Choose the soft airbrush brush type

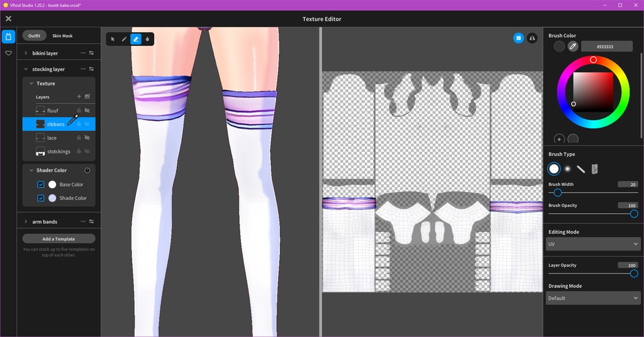(x=568, y=168)
